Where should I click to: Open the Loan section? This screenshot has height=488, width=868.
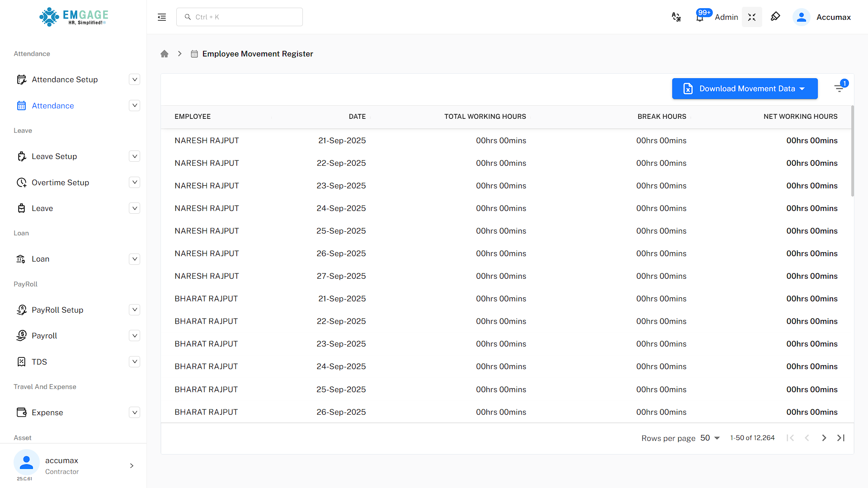tap(40, 259)
